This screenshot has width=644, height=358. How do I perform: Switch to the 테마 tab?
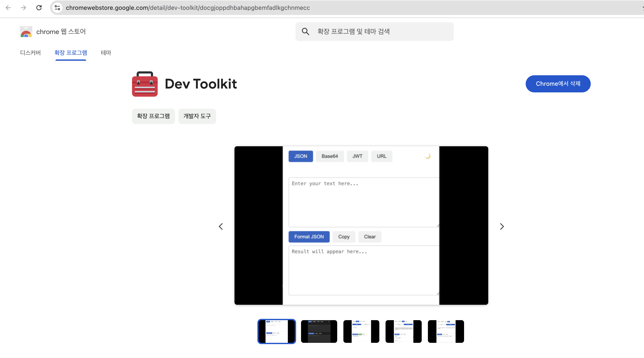pyautogui.click(x=106, y=53)
